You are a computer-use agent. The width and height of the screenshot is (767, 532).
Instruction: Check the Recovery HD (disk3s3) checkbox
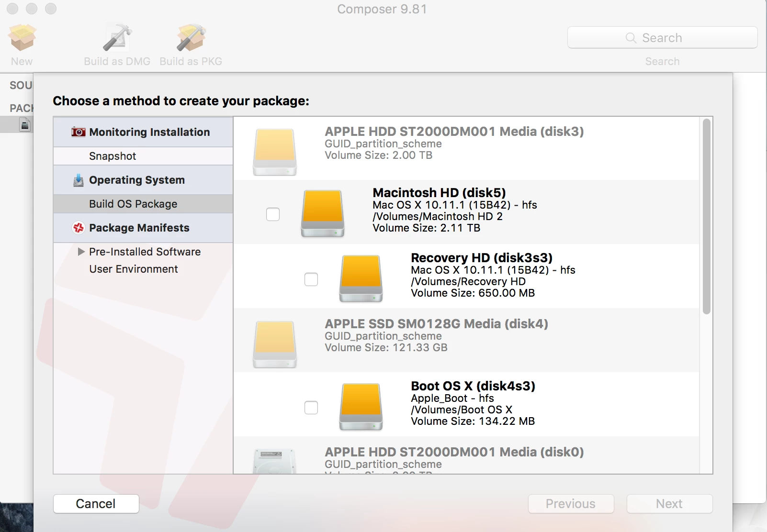click(x=311, y=279)
